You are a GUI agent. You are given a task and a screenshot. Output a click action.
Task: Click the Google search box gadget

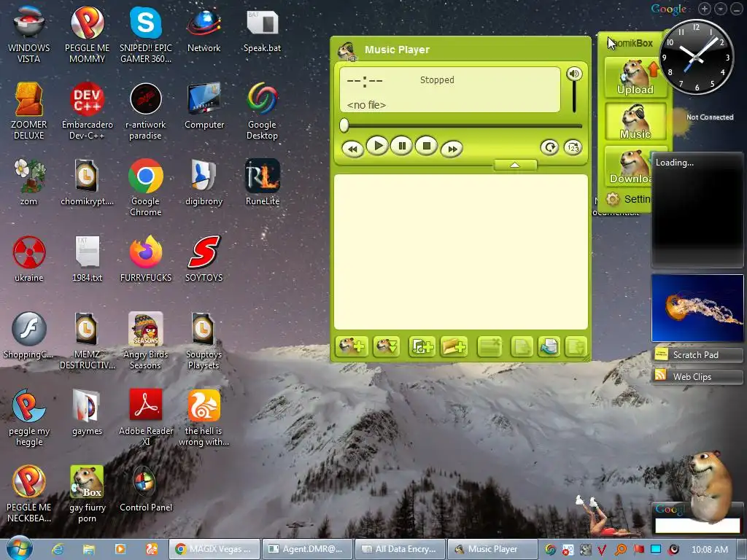point(697,526)
